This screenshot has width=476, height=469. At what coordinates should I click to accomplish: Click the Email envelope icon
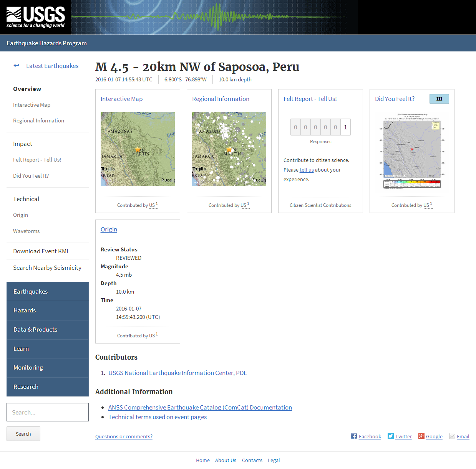click(452, 436)
